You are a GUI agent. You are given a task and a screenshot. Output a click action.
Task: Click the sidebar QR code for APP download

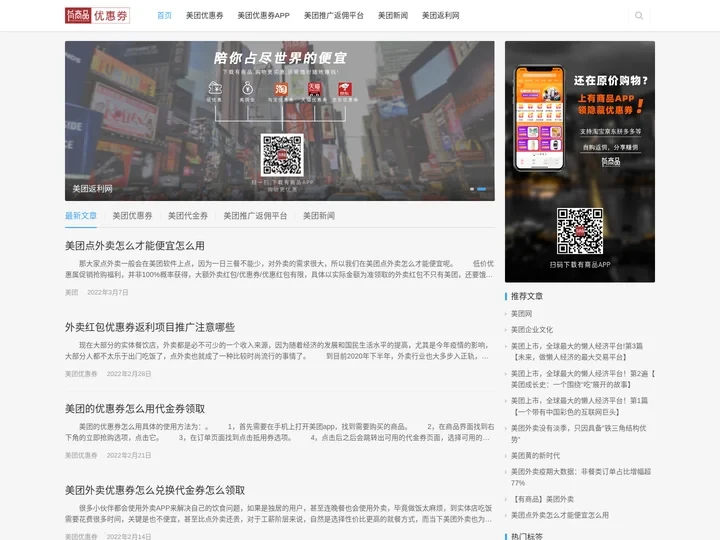(x=579, y=231)
